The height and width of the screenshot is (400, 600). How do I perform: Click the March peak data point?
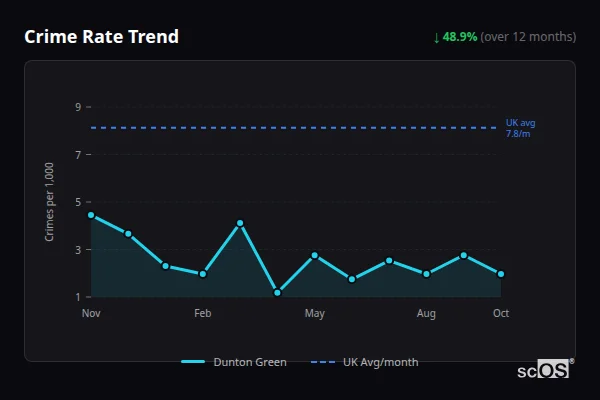pyautogui.click(x=240, y=223)
